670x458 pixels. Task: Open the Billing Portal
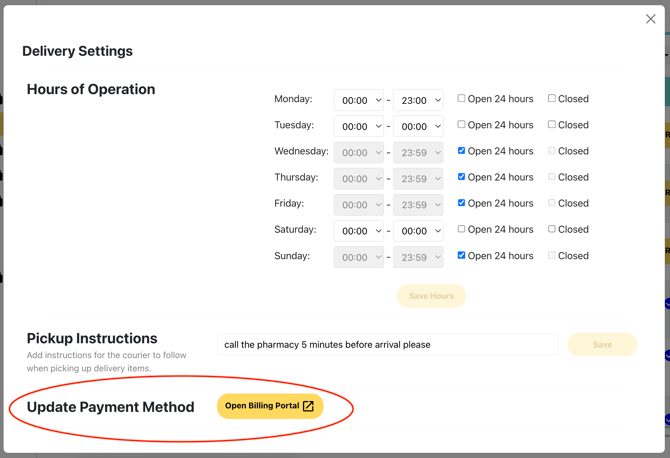pyautogui.click(x=262, y=406)
